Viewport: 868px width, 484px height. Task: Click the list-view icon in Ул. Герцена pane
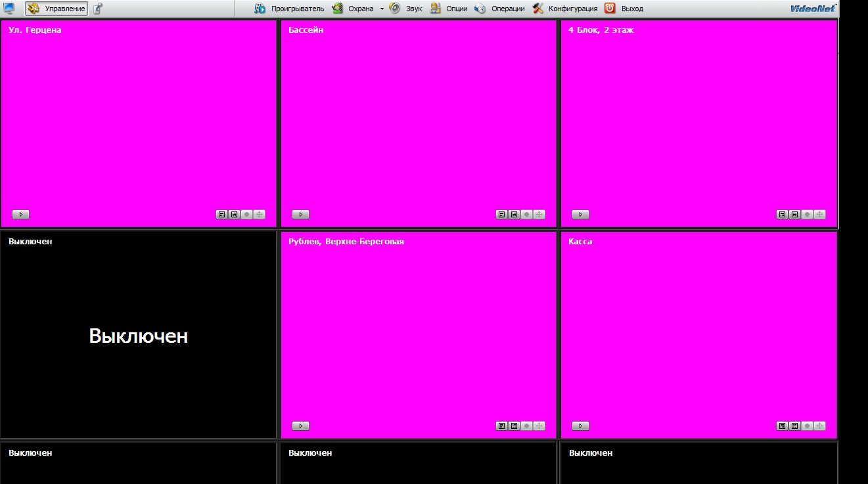point(235,214)
